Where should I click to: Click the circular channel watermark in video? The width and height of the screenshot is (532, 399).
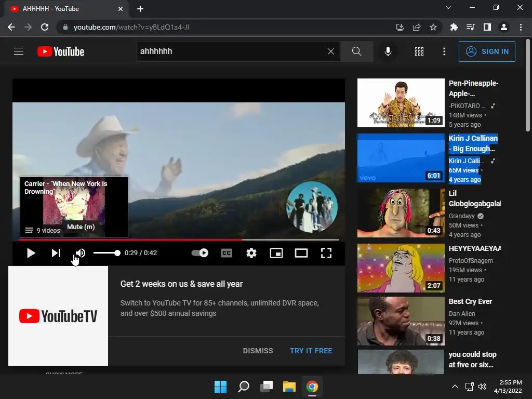pyautogui.click(x=312, y=207)
